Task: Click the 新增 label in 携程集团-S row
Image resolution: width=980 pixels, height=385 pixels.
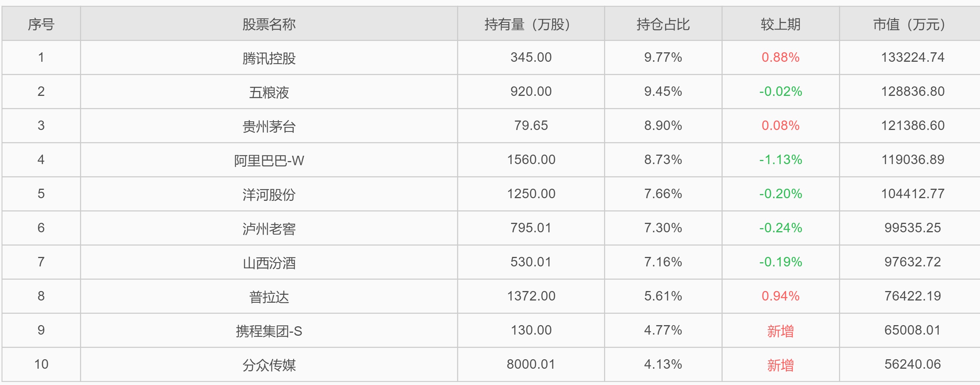Action: pos(780,331)
